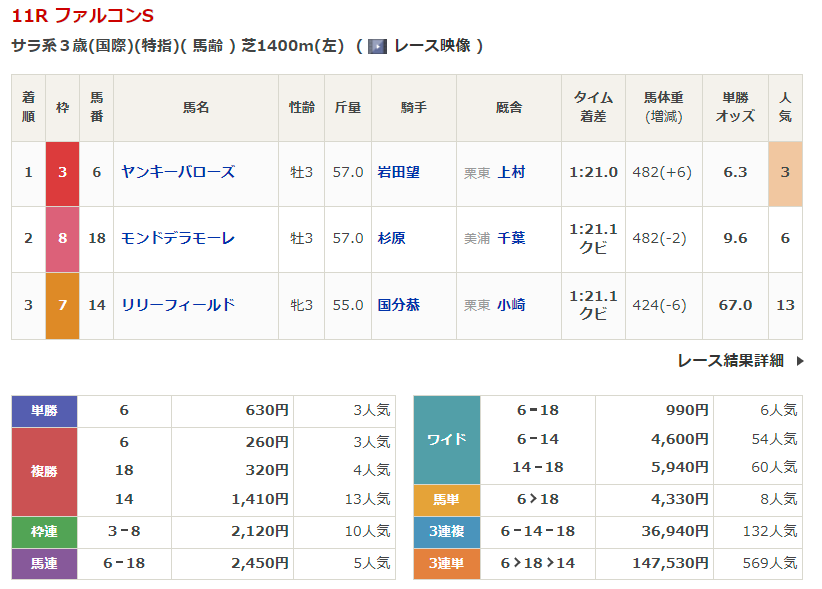Click odds value 9.6
822x589 pixels.
point(735,238)
